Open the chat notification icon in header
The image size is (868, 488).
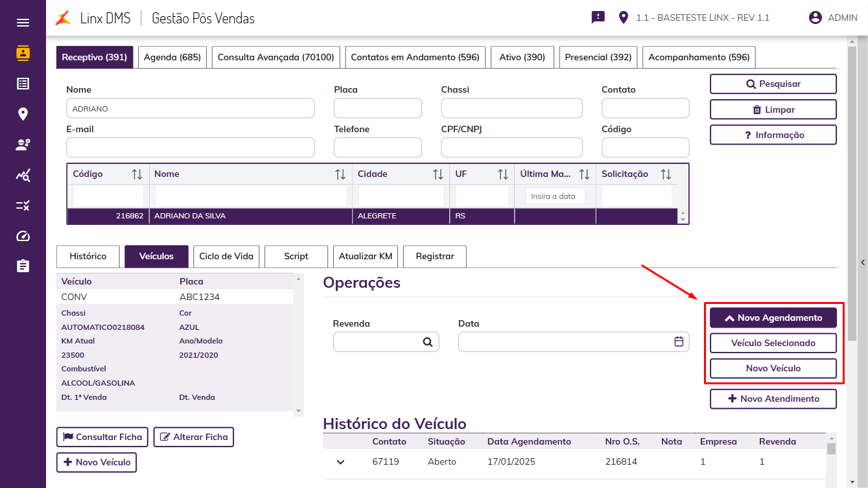point(598,17)
